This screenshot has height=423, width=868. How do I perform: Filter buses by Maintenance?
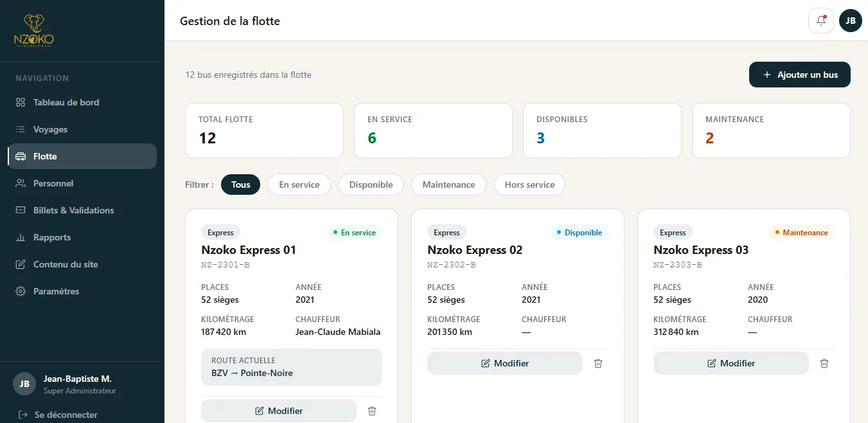449,184
